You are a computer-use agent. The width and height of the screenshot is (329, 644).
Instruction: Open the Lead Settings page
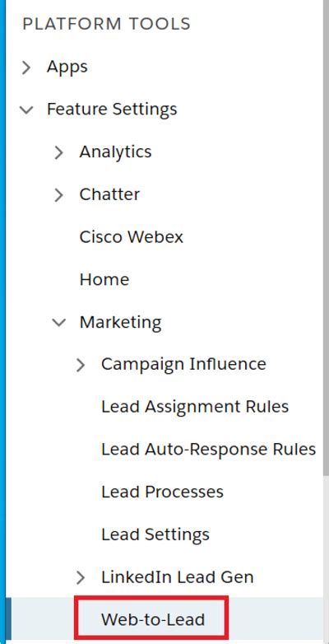(x=155, y=534)
